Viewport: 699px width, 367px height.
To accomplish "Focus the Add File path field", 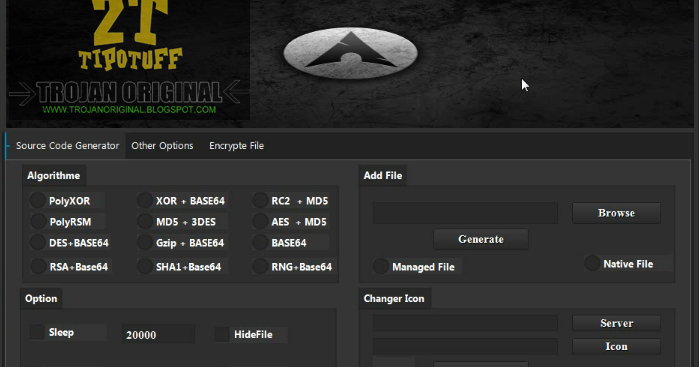I will pyautogui.click(x=465, y=213).
